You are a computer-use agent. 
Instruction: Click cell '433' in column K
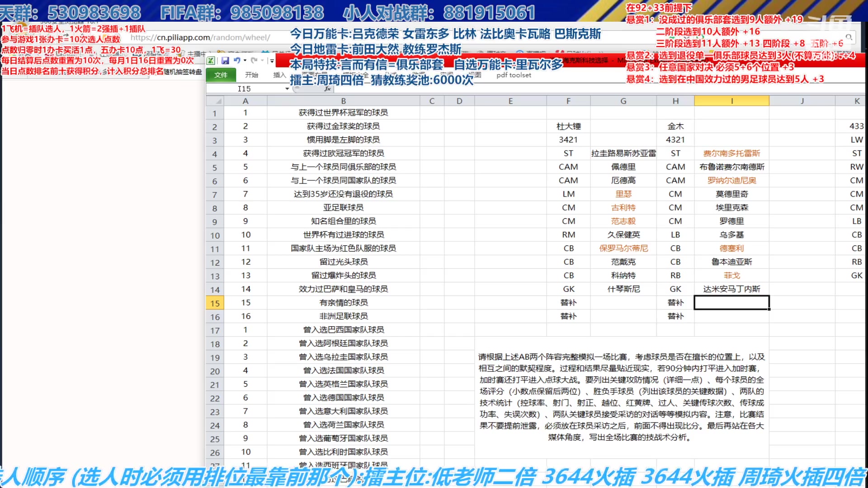coord(851,126)
